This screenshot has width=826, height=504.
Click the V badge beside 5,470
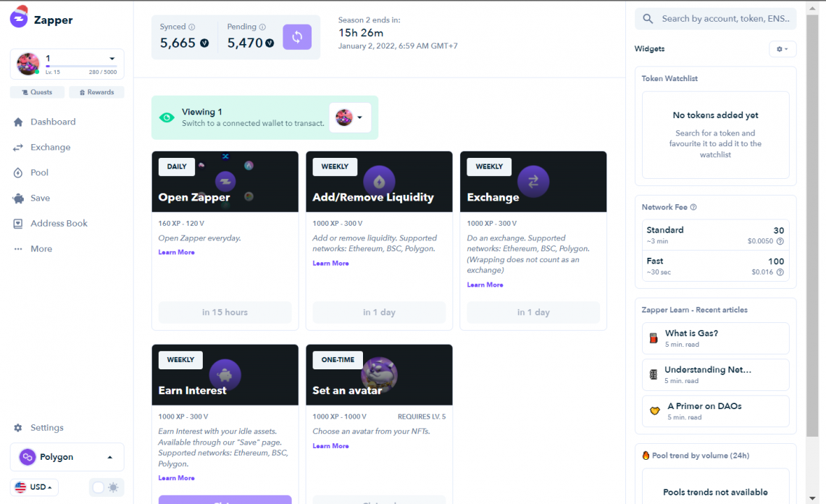pyautogui.click(x=270, y=43)
